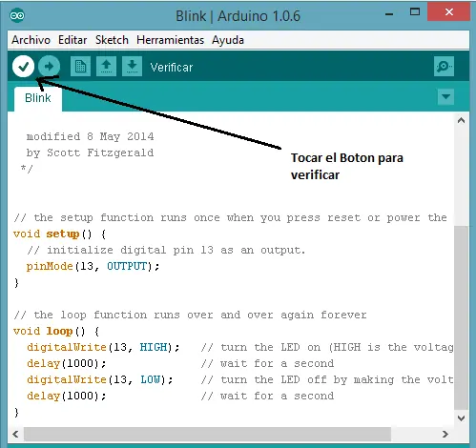Open the Editar menu

(72, 40)
